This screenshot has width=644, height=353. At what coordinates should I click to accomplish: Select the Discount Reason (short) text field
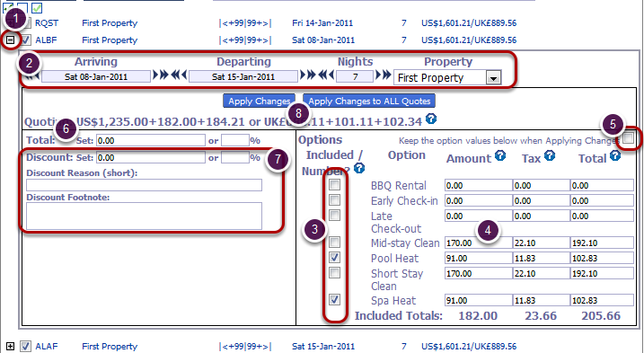coord(144,185)
